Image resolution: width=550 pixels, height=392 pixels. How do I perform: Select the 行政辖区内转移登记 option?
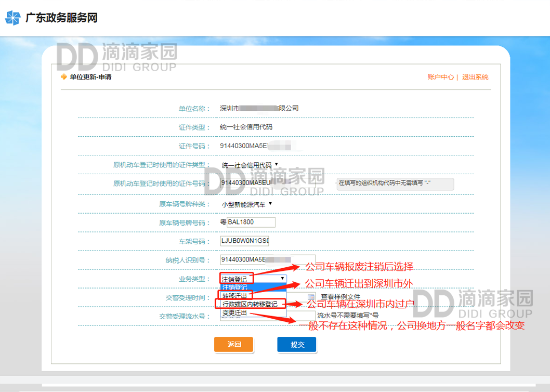coord(253,304)
